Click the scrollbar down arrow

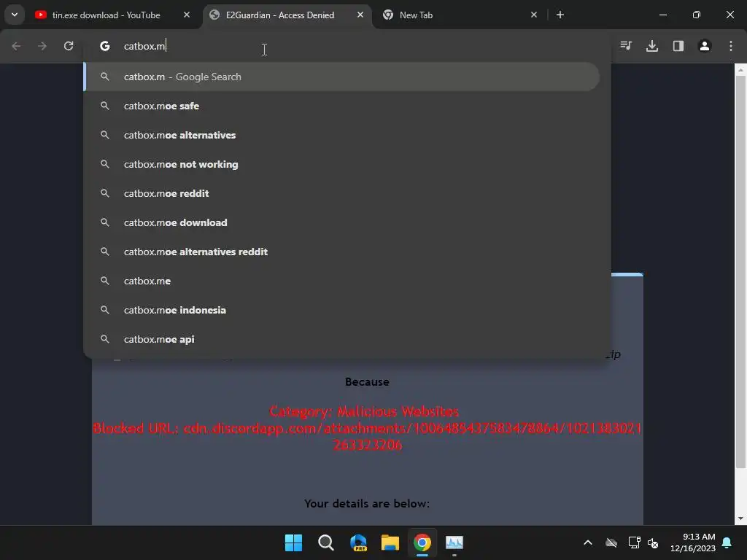click(x=740, y=518)
